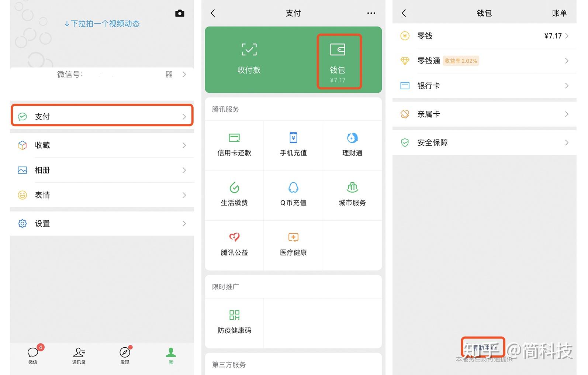Viewport: 588px width, 375px height.
Task: Switch to the 通讯录 contacts tab
Action: [79, 356]
